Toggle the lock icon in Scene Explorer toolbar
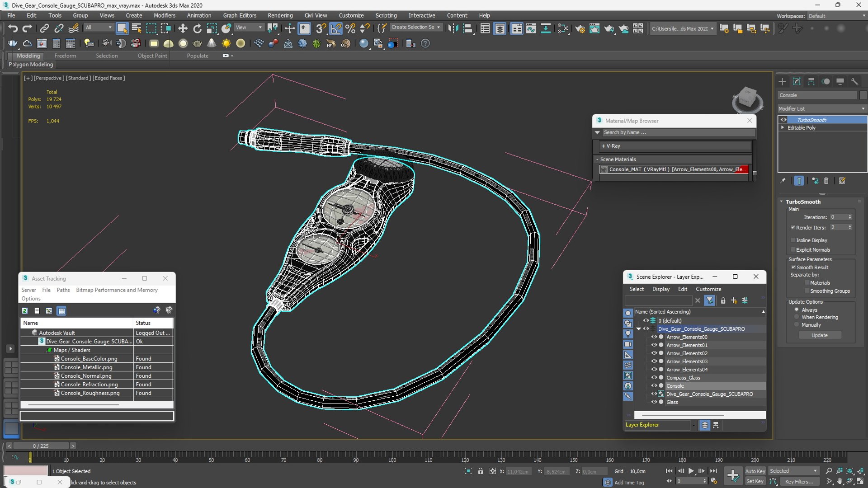This screenshot has width=868, height=488. coord(723,300)
